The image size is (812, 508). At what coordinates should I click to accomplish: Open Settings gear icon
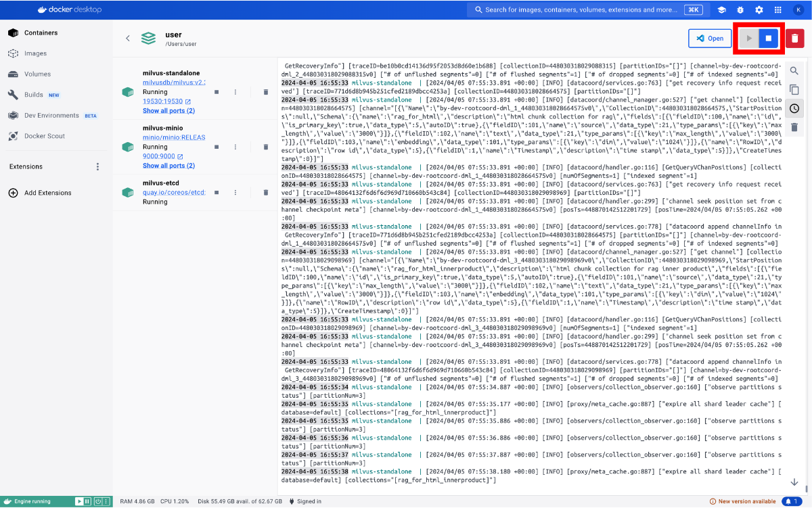[759, 10]
